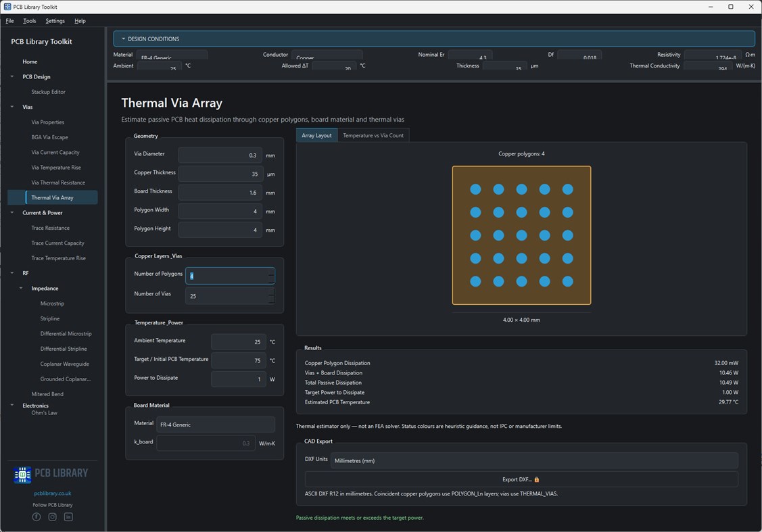
Task: Open the Stripline calculator
Action: 50,318
